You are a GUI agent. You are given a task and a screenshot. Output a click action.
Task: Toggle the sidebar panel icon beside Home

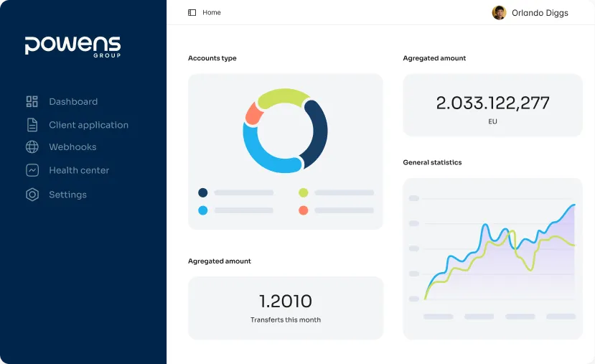click(x=192, y=12)
